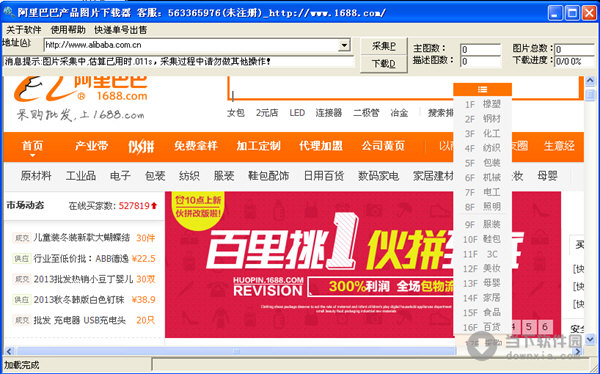Click the vertical scrollbar up arrow
The image size is (600, 374).
[590, 81]
